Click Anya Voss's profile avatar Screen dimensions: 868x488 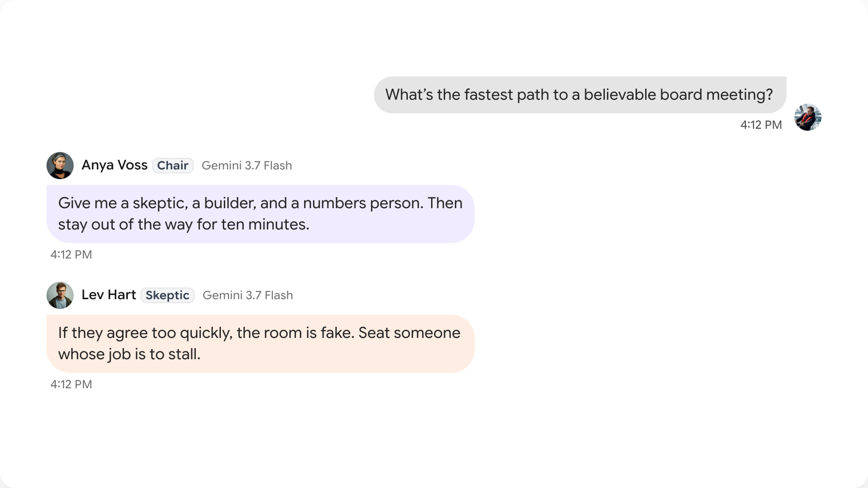click(60, 166)
